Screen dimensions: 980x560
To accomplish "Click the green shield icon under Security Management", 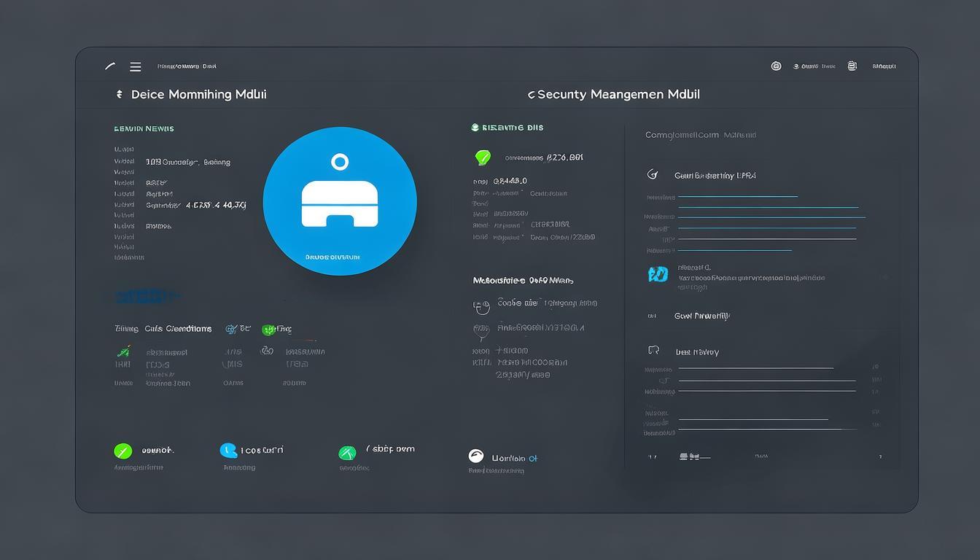I will point(482,157).
